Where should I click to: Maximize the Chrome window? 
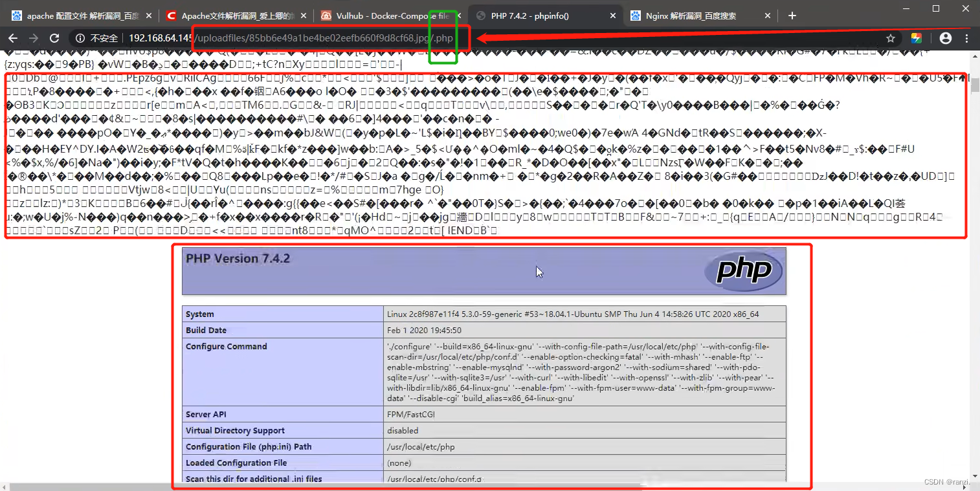(935, 8)
